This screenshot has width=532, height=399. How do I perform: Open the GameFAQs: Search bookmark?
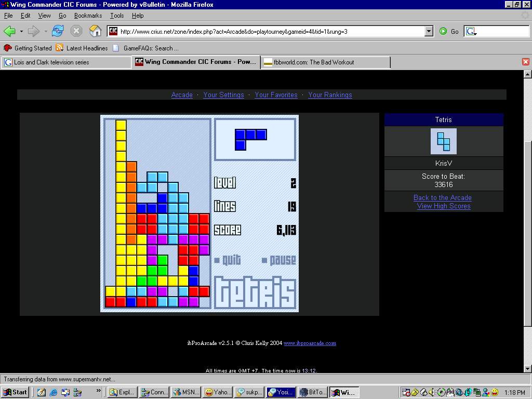tap(145, 48)
